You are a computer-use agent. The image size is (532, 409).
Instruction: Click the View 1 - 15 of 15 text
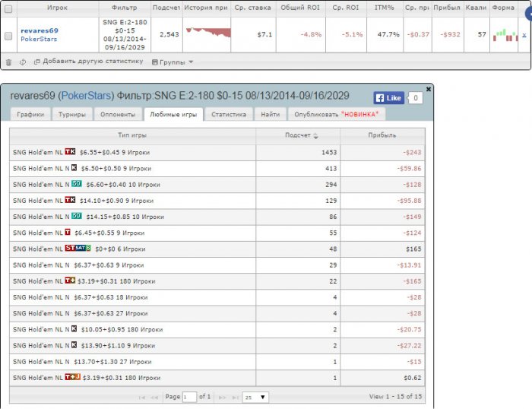click(395, 396)
